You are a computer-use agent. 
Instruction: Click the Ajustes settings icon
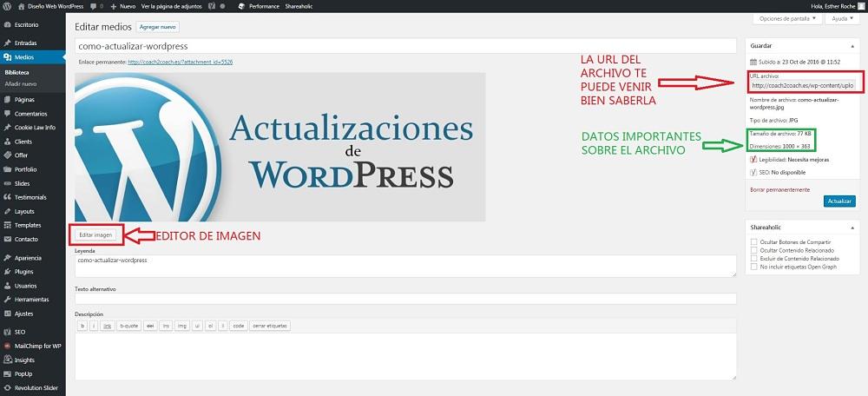coord(7,313)
